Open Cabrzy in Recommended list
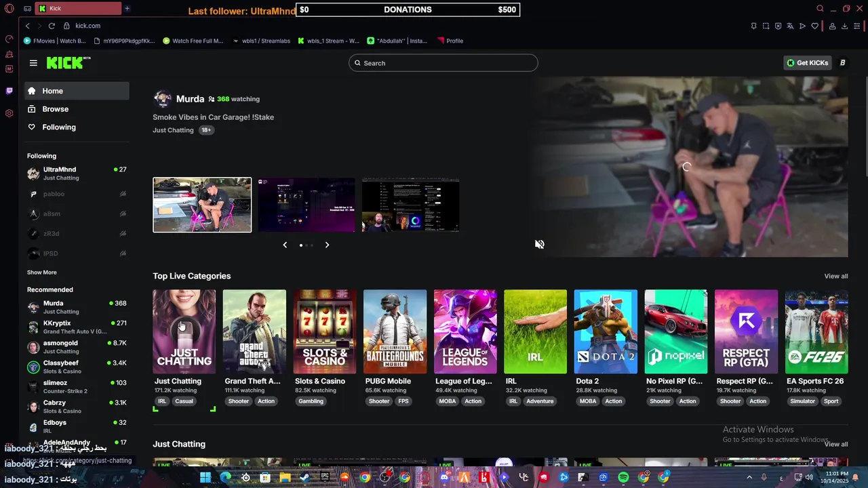The width and height of the screenshot is (868, 488). point(77,407)
